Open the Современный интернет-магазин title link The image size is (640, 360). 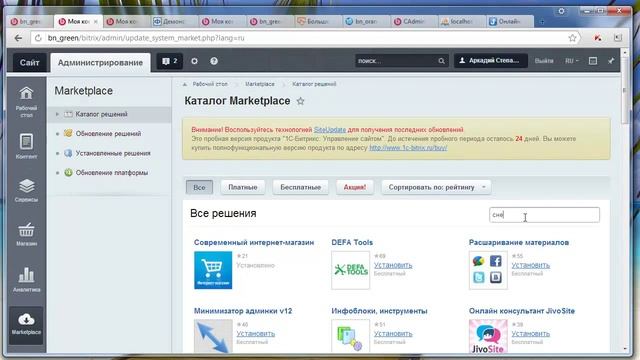(254, 242)
